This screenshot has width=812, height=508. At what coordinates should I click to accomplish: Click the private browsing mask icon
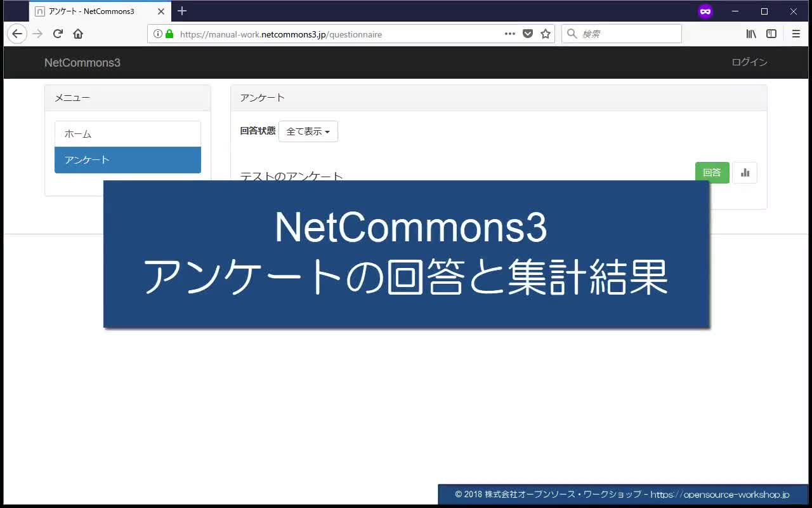[x=705, y=11]
